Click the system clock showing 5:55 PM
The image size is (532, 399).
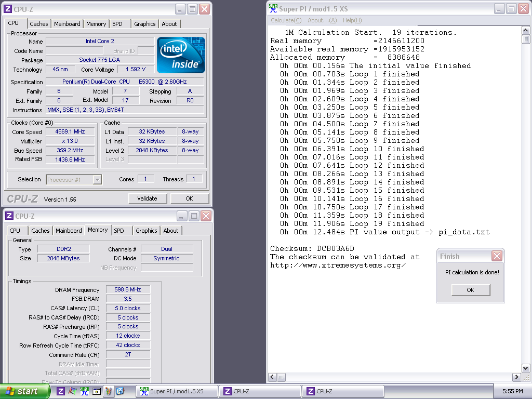pyautogui.click(x=512, y=391)
